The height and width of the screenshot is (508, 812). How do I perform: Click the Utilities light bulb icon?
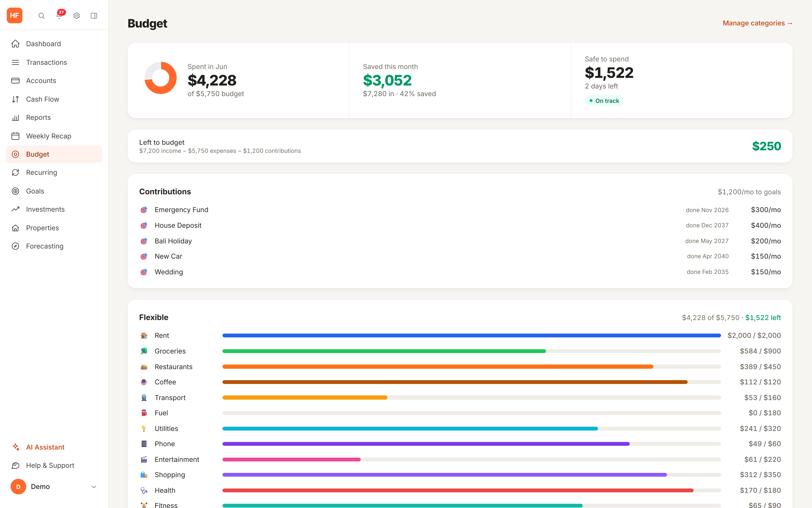click(144, 429)
